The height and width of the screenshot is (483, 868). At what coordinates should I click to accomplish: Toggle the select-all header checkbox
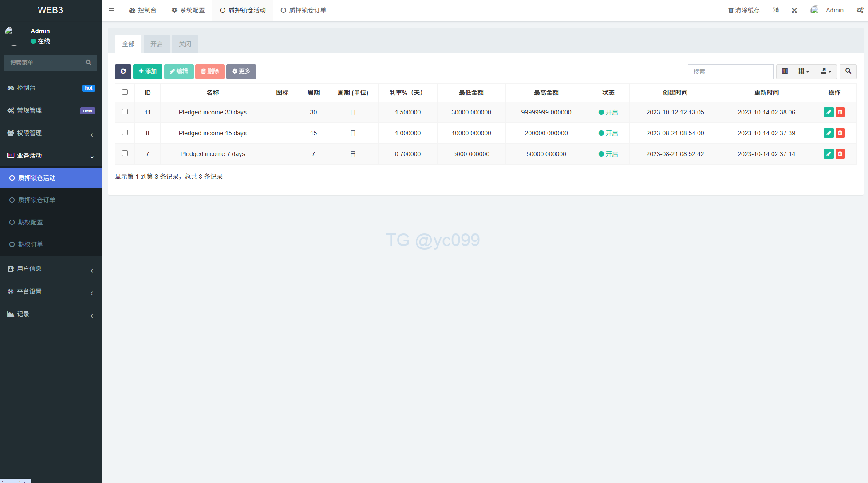click(x=125, y=92)
